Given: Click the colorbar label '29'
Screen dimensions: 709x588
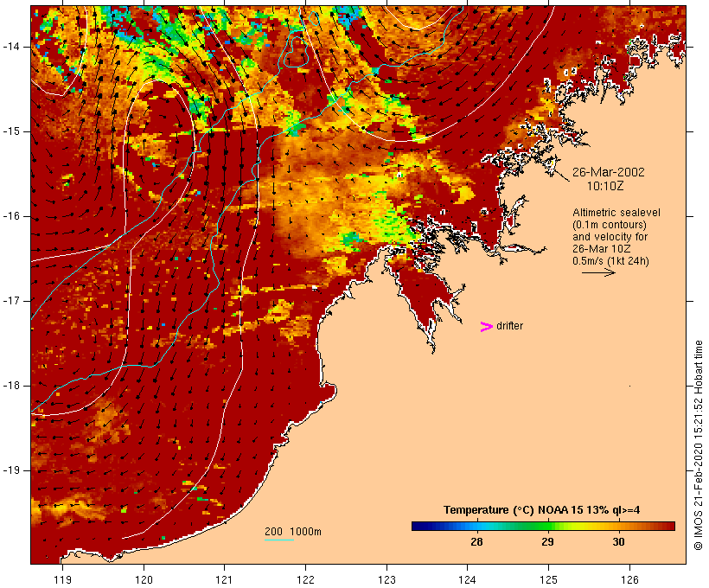Looking at the screenshot, I should pyautogui.click(x=547, y=542).
